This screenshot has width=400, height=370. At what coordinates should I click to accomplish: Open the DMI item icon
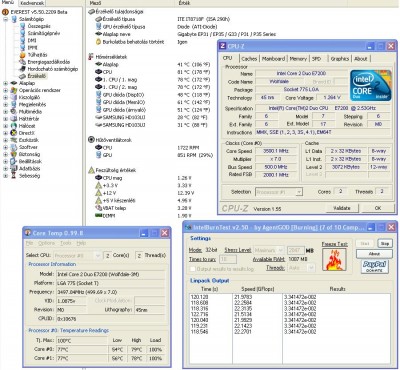pos(22,40)
